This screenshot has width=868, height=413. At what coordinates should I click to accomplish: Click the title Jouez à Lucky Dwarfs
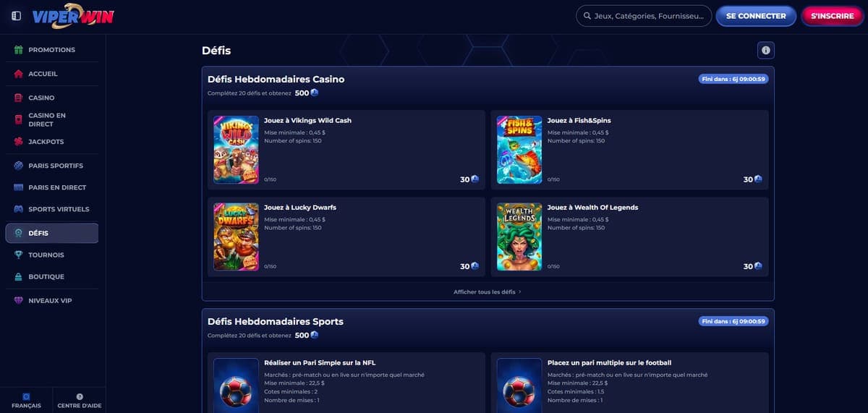tap(300, 207)
